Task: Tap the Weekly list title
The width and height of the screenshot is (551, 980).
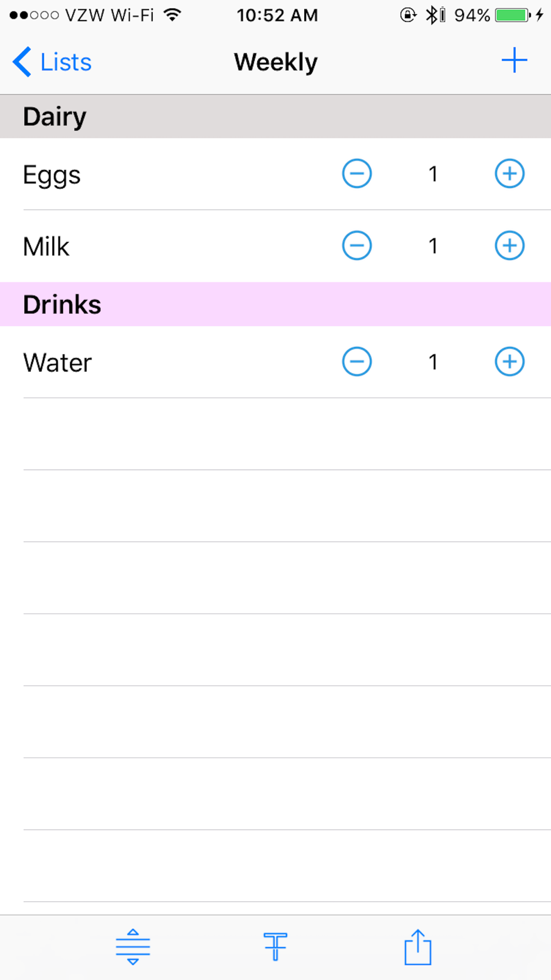Action: click(x=275, y=62)
